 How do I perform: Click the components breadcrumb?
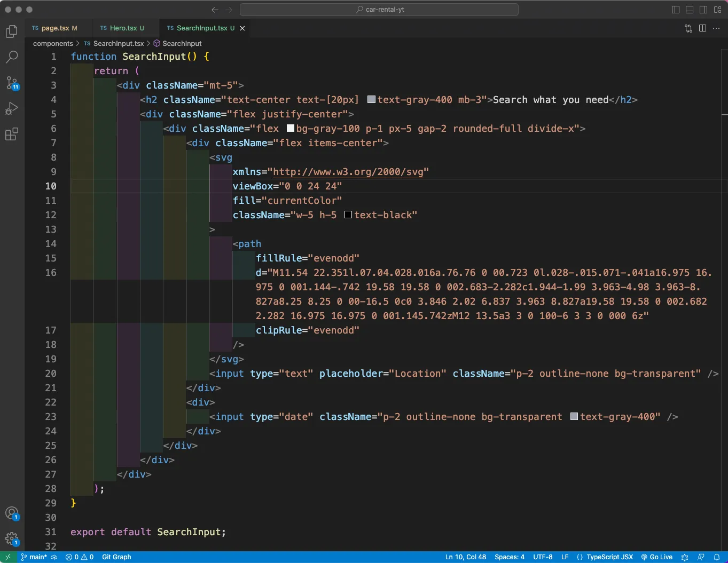click(53, 44)
